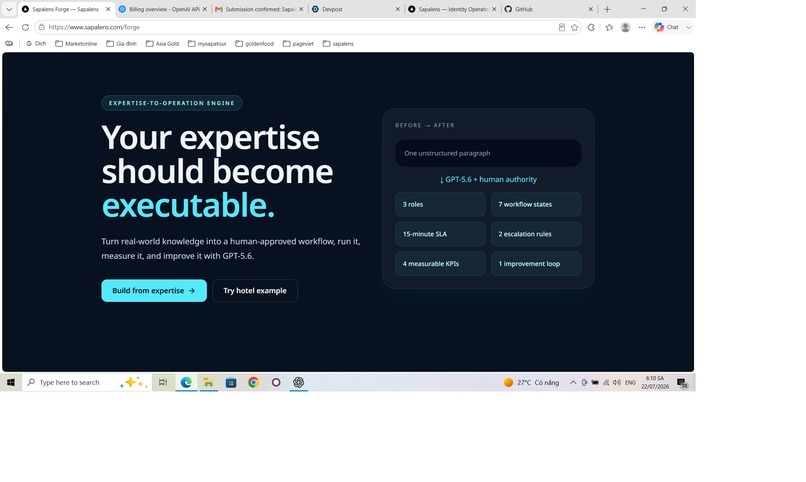Click the GPT-5.6 + human authority text
The height and width of the screenshot is (482, 806).
[488, 179]
